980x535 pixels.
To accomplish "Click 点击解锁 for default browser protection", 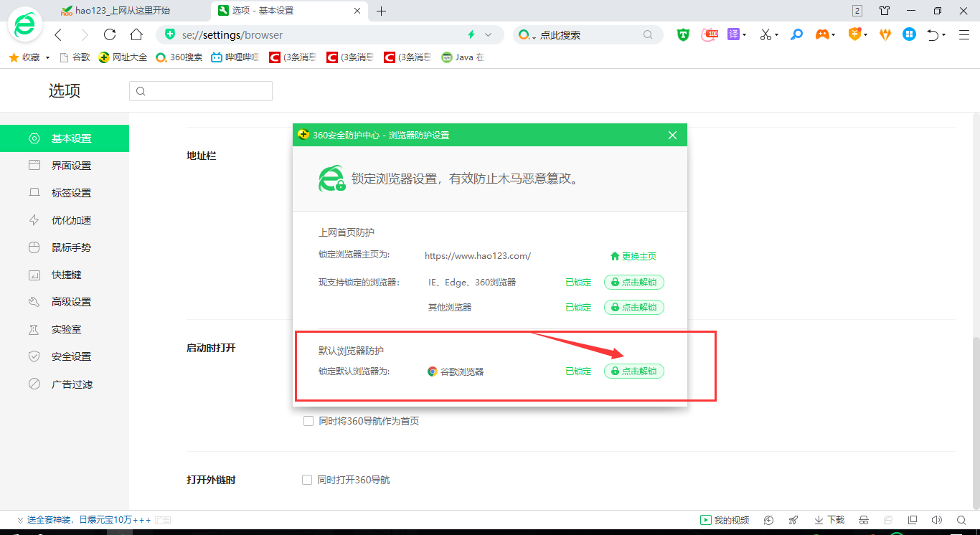I will tap(633, 371).
